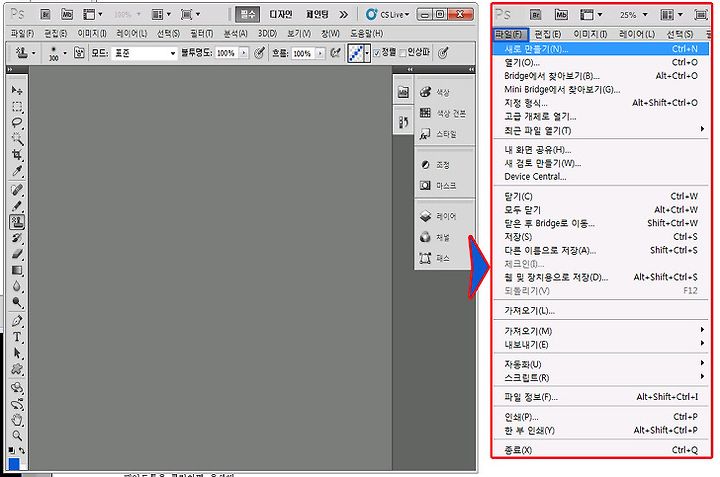
Task: Select the Rectangular Marquee tool
Action: coord(17,107)
